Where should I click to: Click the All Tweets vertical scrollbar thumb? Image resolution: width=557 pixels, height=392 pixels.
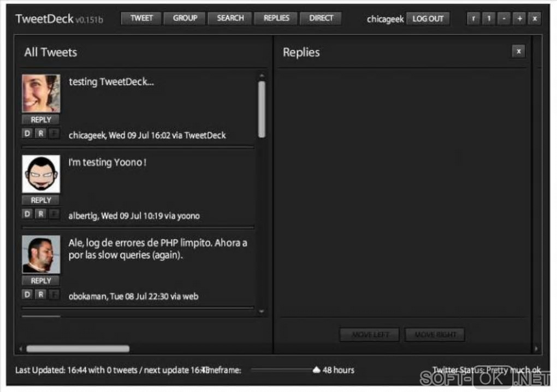tap(262, 109)
